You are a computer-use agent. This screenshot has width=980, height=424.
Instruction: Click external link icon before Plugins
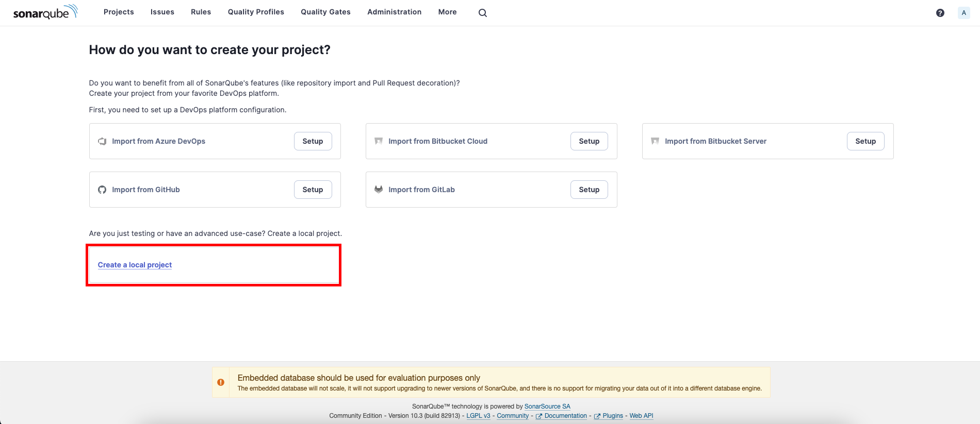[x=597, y=416]
